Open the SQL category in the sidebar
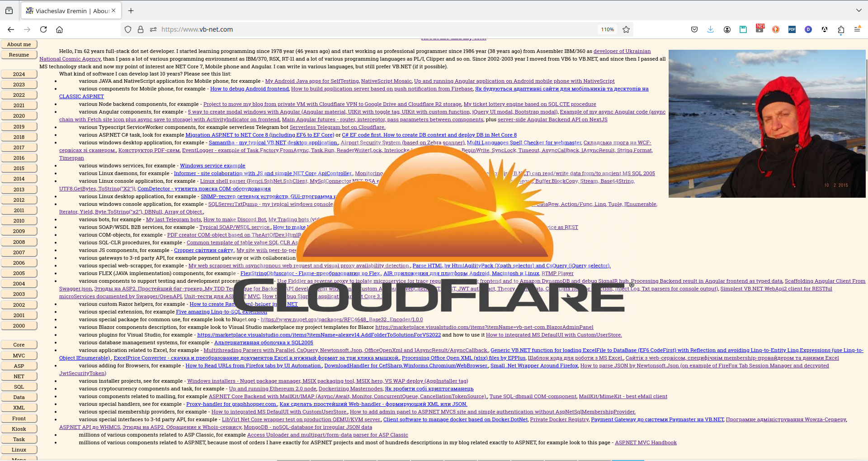868x461 pixels. pyautogui.click(x=19, y=387)
